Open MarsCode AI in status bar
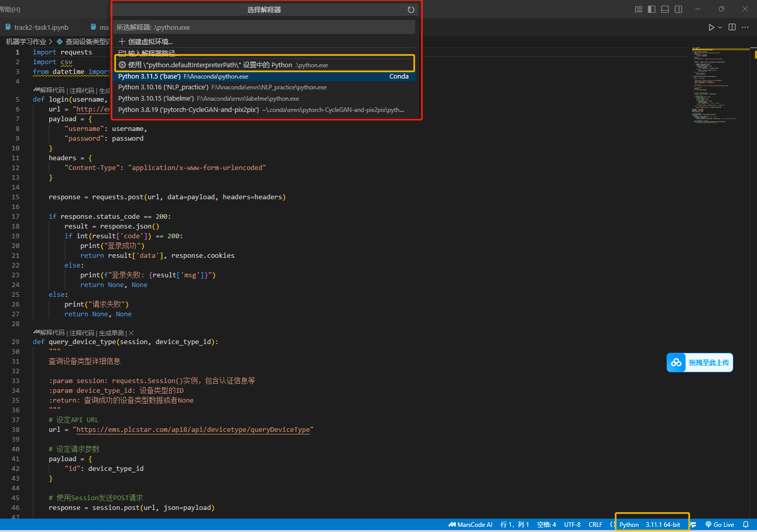757x532 pixels. pyautogui.click(x=470, y=525)
